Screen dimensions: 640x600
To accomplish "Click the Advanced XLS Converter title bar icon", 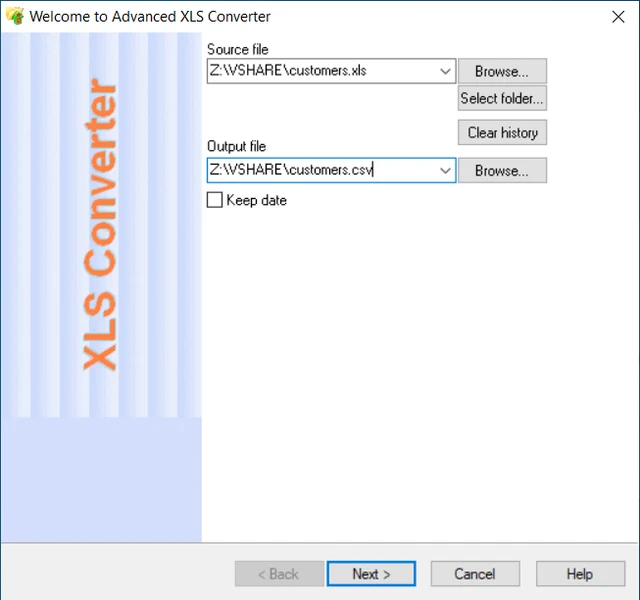I will pos(15,16).
